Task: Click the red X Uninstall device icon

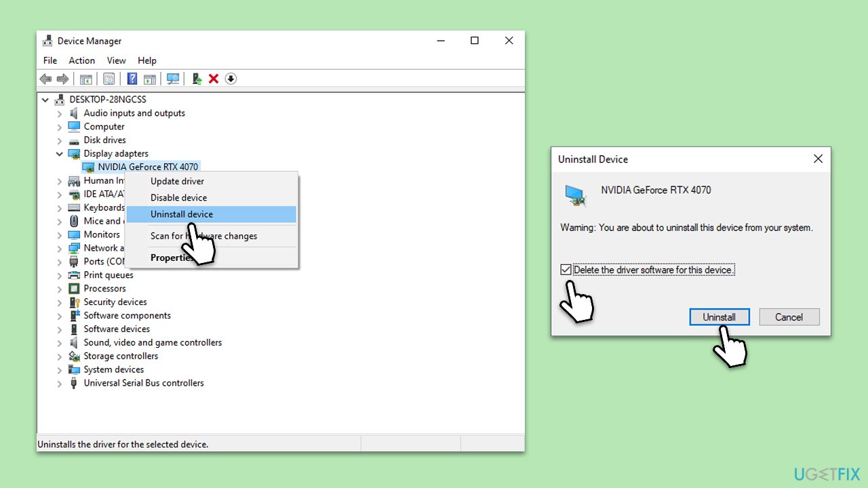Action: point(214,79)
